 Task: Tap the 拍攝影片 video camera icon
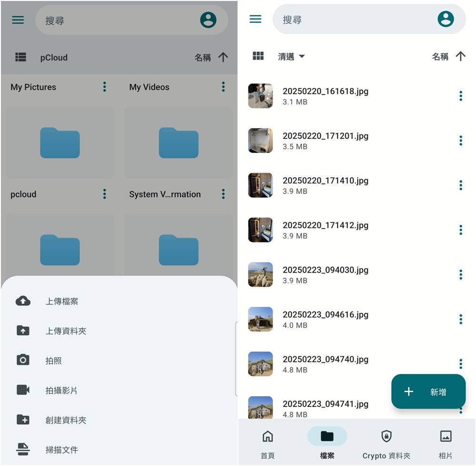pos(23,390)
